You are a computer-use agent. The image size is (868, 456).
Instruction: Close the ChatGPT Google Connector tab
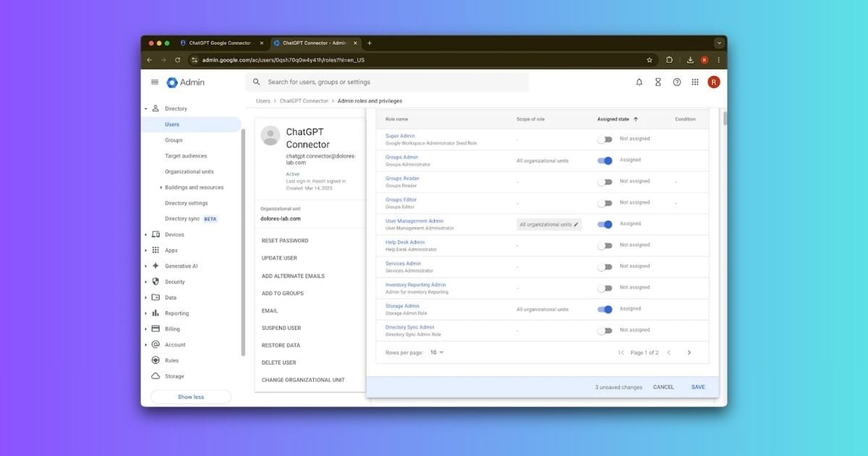(x=262, y=43)
